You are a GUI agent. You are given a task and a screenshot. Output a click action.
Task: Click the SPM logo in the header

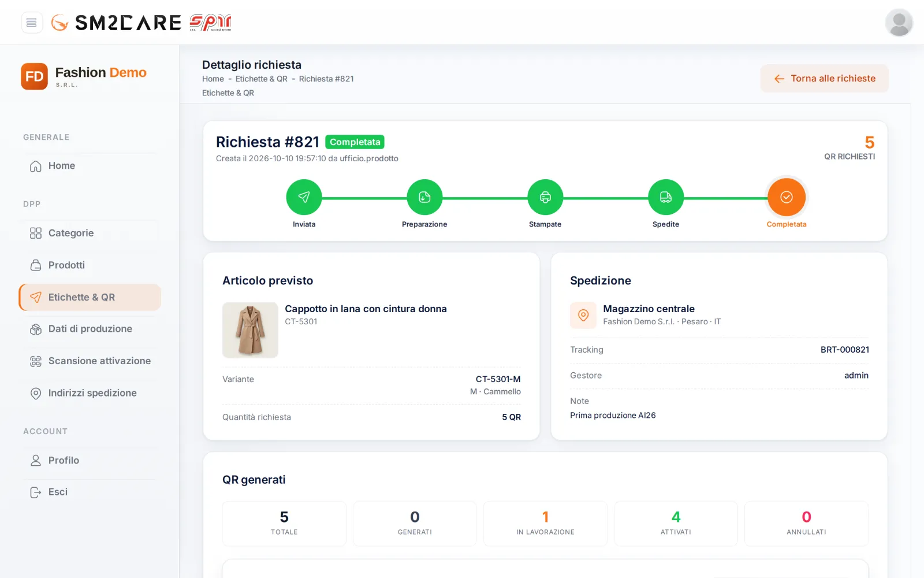(x=210, y=23)
